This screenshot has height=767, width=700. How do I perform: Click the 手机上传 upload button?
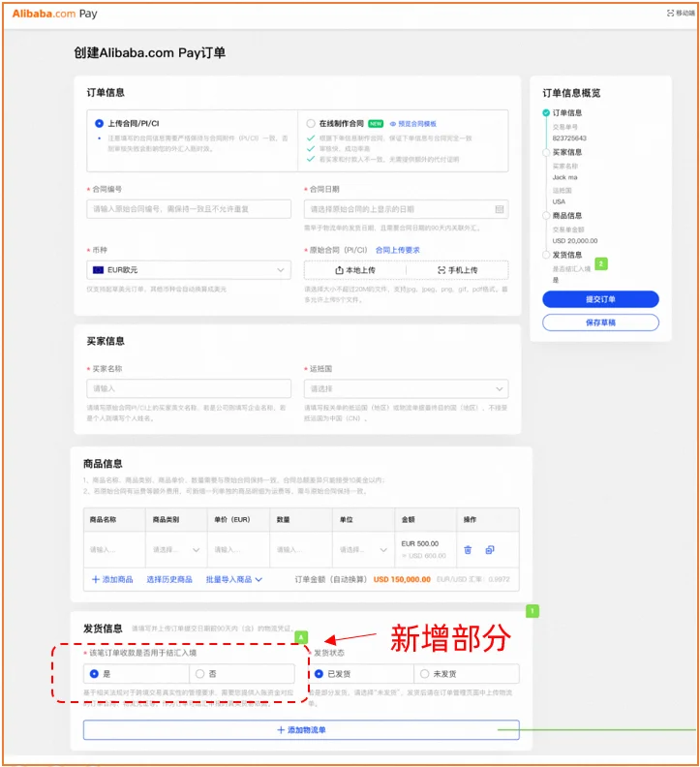(457, 270)
